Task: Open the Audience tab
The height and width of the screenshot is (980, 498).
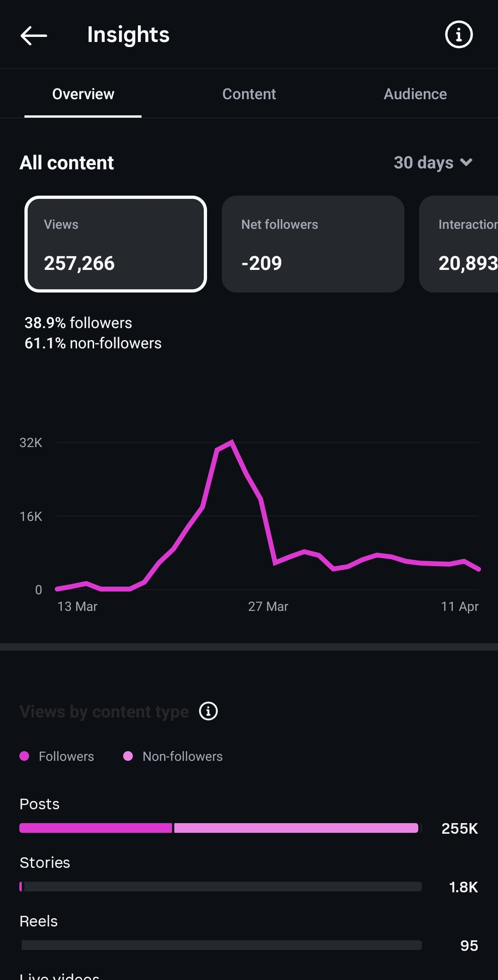Action: [415, 94]
